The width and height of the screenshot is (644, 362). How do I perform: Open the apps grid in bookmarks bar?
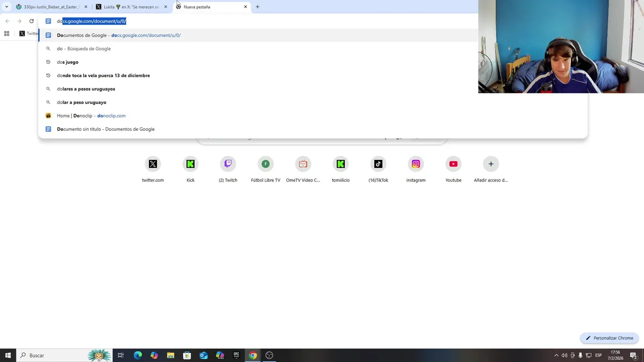tap(7, 34)
